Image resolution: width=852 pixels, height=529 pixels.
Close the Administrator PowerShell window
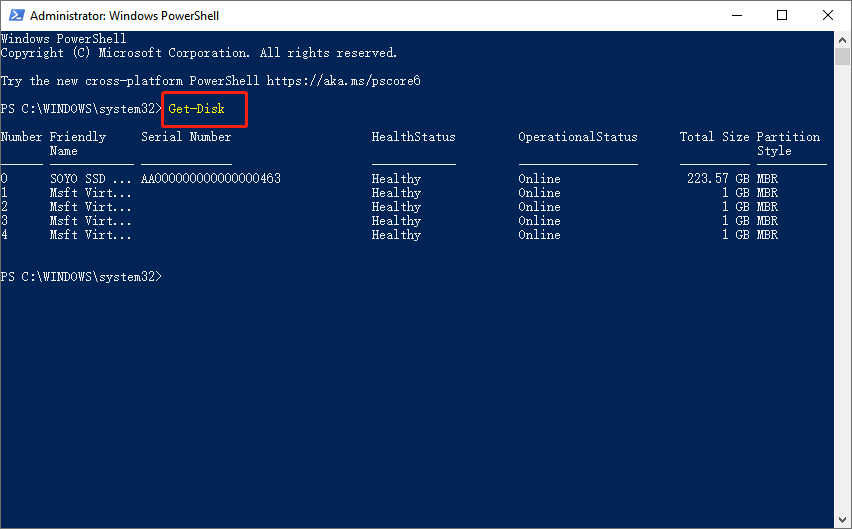(828, 15)
